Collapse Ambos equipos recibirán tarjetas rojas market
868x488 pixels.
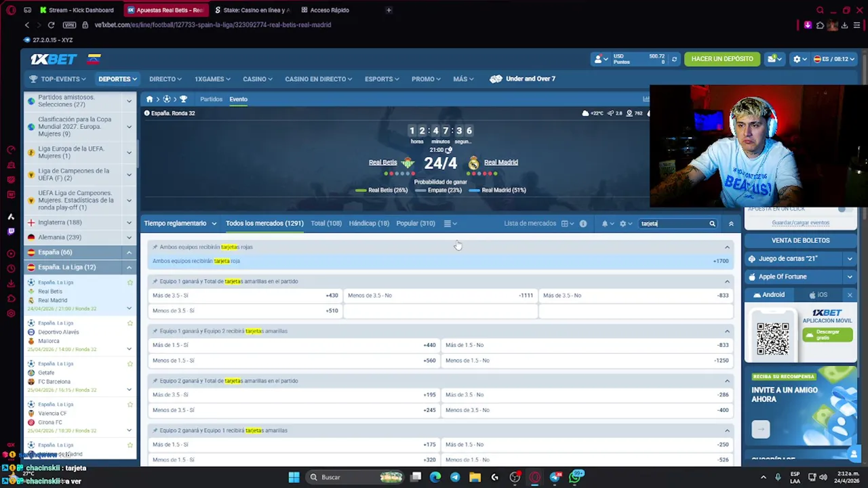point(727,247)
